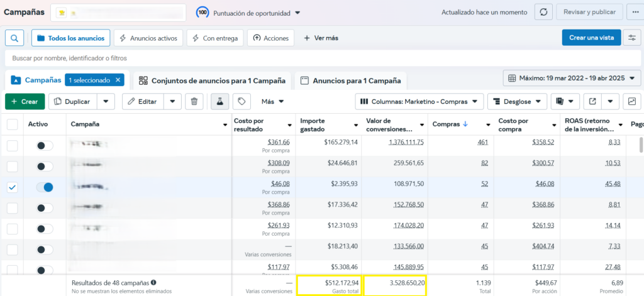Toggle the campaign with $368,86 cost per result

(45, 208)
